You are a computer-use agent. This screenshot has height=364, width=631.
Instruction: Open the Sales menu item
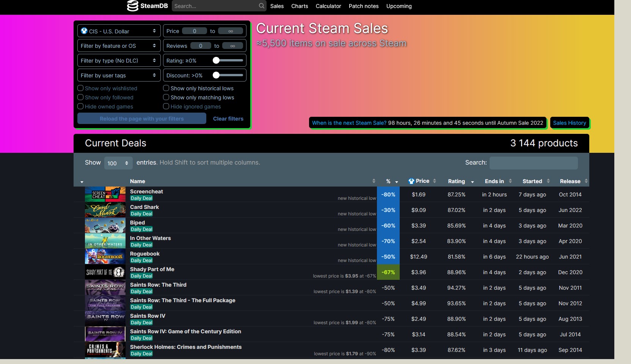277,6
